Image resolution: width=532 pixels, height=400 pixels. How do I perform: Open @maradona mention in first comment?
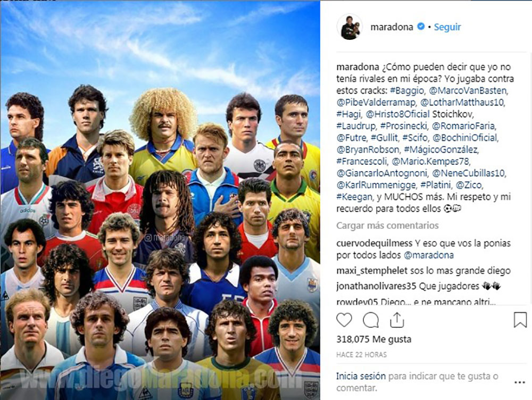[x=428, y=255]
